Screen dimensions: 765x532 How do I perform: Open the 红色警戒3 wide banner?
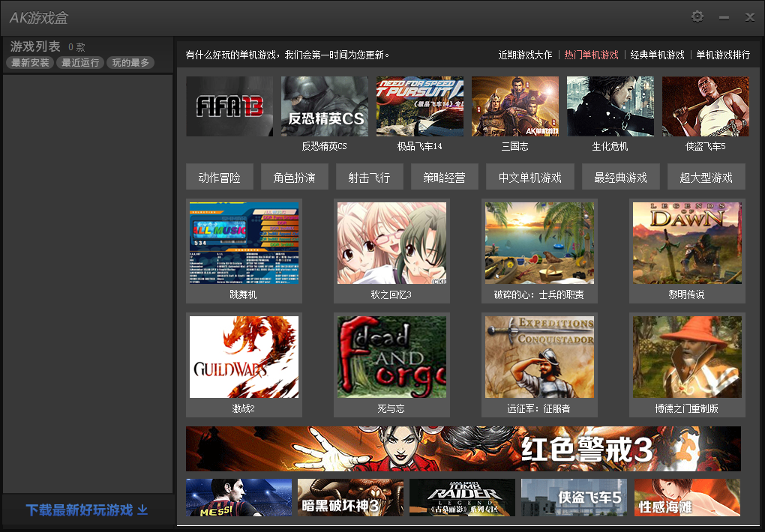(463, 449)
